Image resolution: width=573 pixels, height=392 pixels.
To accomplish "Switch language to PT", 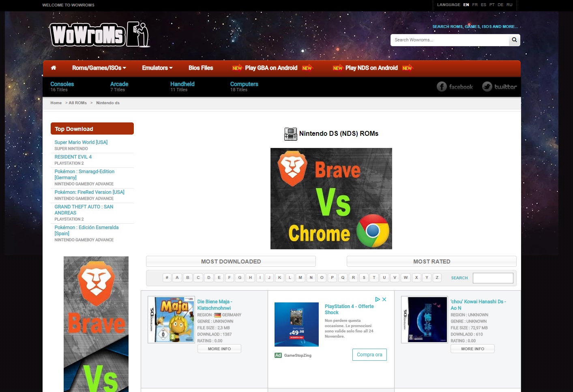I will tap(492, 5).
